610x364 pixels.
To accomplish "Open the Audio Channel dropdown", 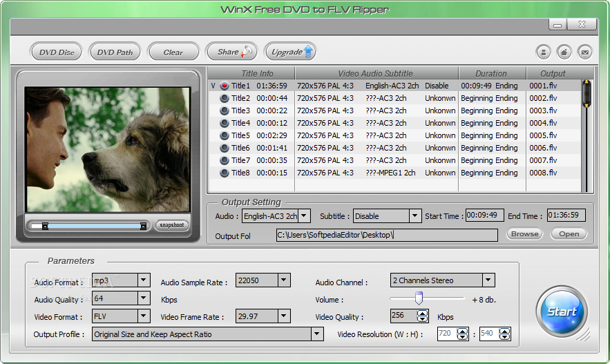I will click(488, 280).
